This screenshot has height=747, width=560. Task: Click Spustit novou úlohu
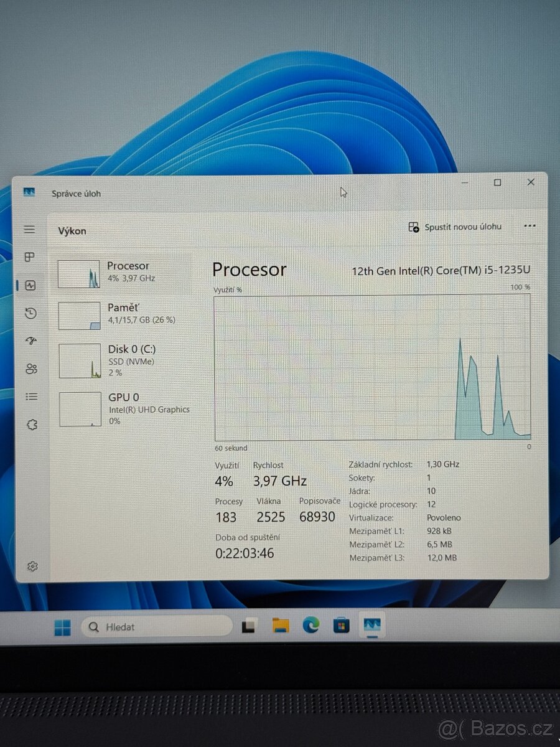pos(455,227)
